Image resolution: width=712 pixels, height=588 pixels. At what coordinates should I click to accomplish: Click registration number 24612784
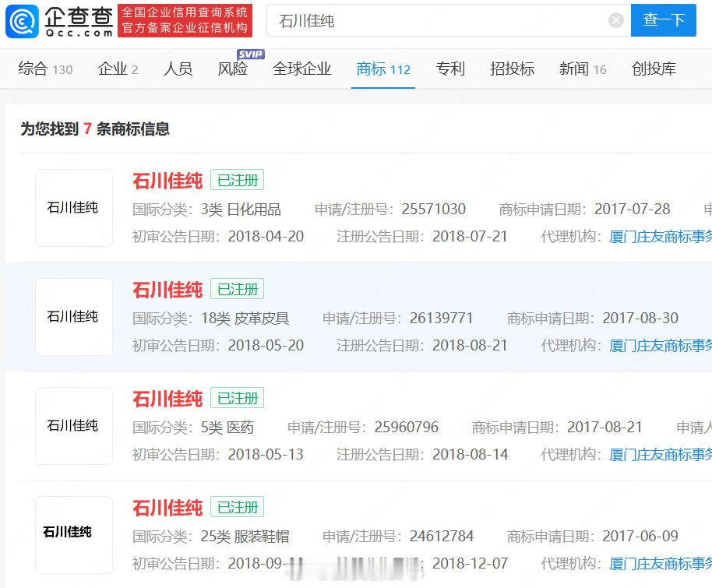tap(442, 536)
